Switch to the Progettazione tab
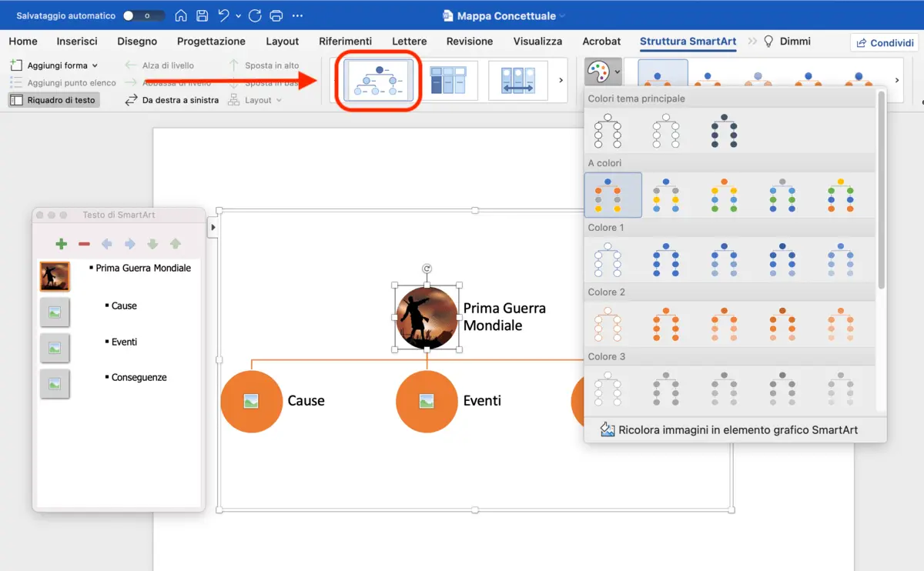924x571 pixels. click(x=211, y=41)
